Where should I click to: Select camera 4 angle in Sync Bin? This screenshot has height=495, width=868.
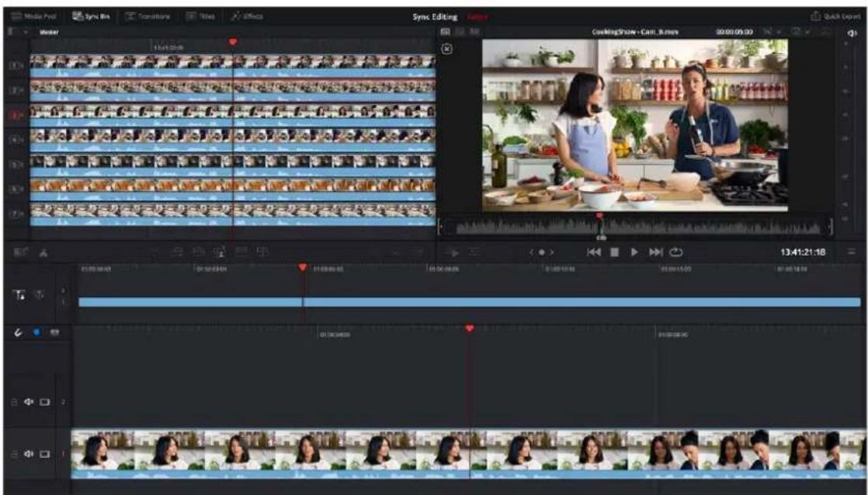tap(16, 140)
